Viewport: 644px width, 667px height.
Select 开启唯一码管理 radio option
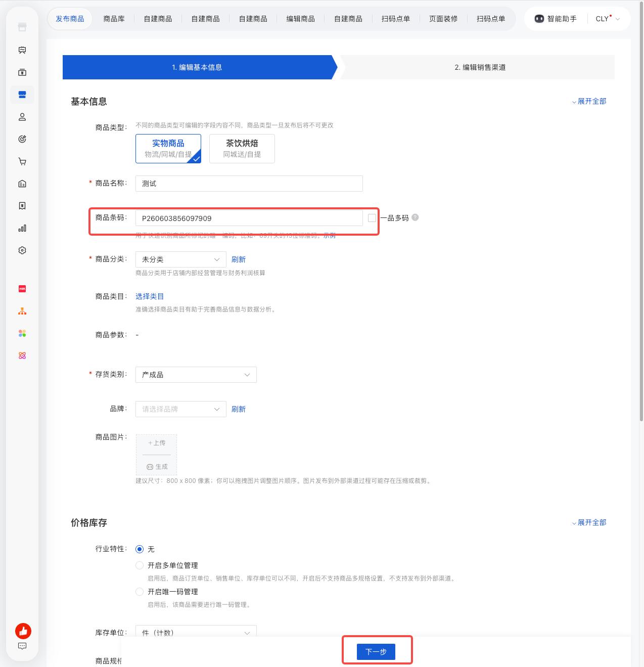click(140, 592)
